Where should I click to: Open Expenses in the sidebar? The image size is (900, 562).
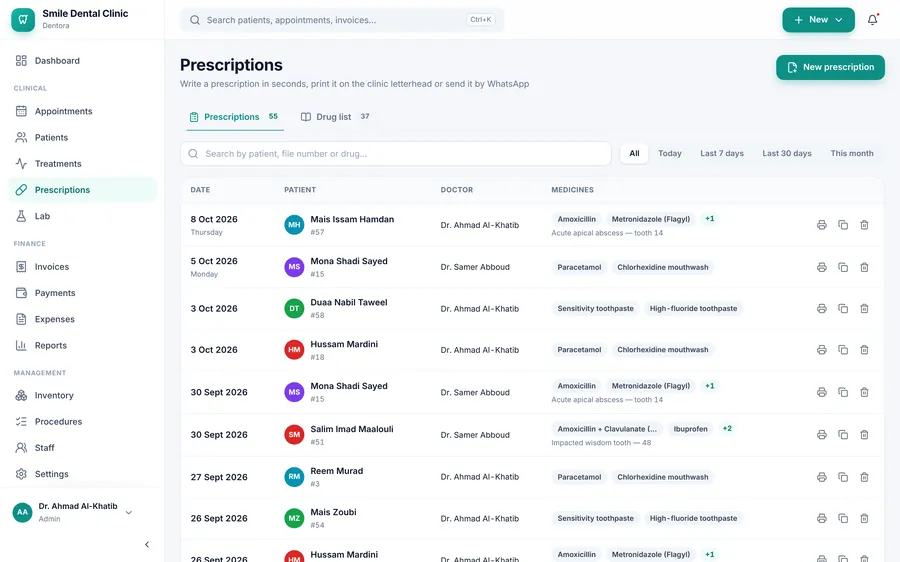tap(82, 319)
